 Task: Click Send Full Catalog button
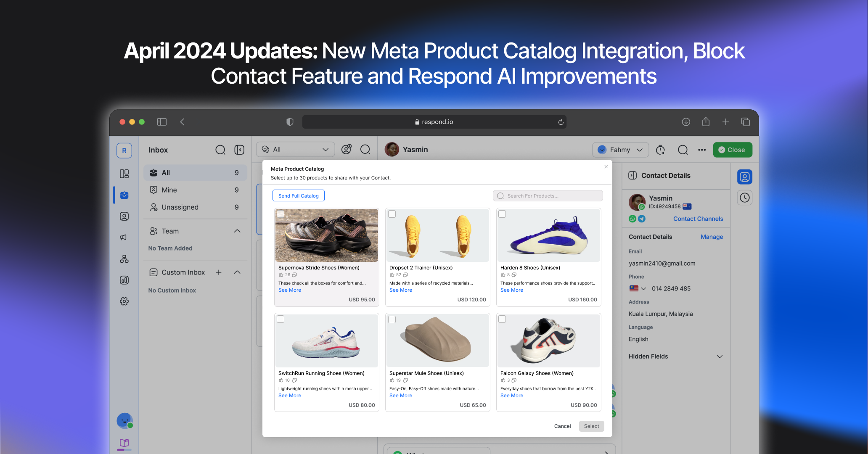[299, 196]
